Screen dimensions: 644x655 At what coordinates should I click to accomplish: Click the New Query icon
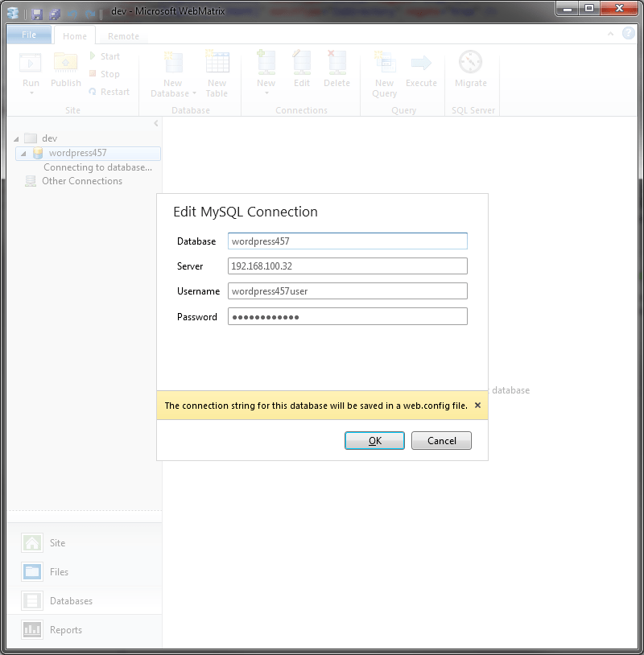[384, 62]
